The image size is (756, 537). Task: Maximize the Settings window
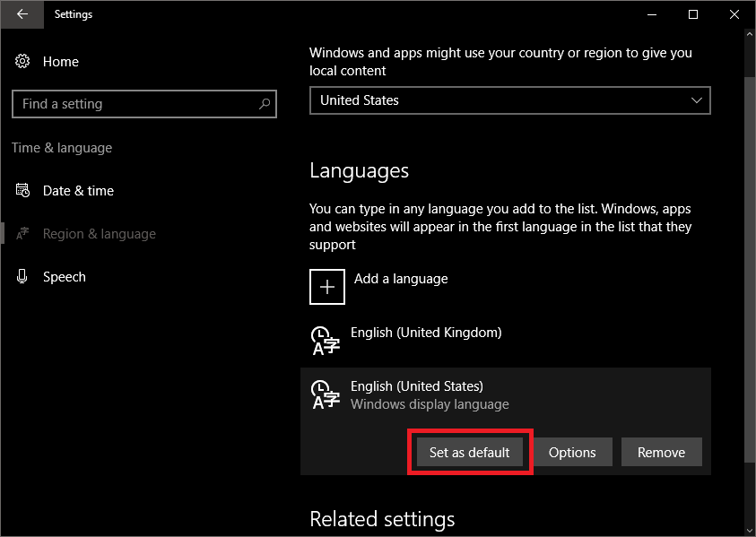click(x=693, y=14)
